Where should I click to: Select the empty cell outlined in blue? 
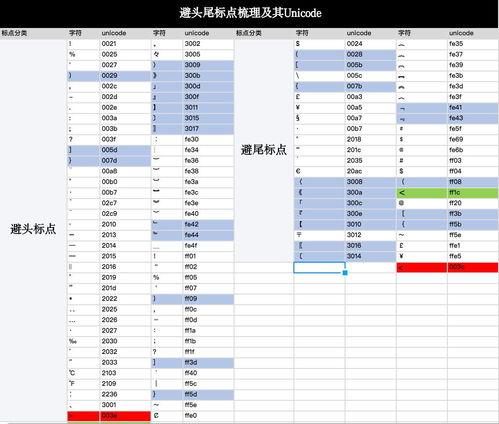click(319, 267)
